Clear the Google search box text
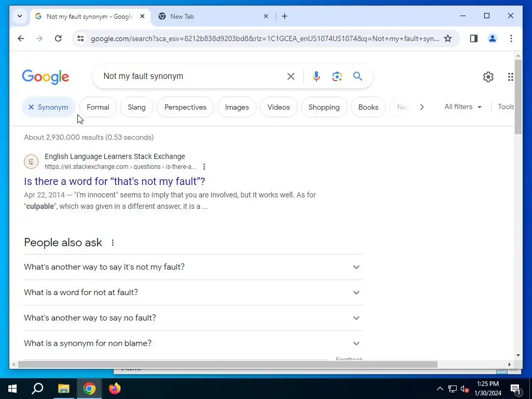The width and height of the screenshot is (532, 399). tap(291, 76)
